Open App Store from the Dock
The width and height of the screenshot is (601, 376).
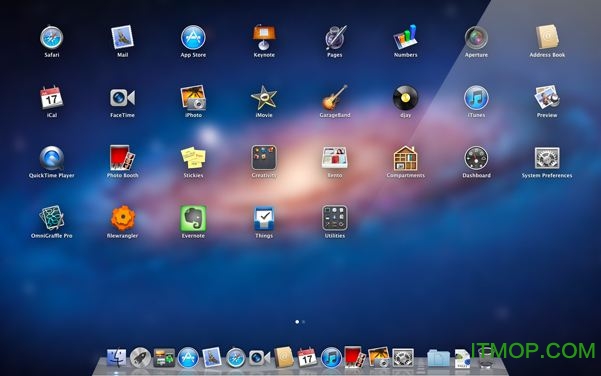click(188, 358)
